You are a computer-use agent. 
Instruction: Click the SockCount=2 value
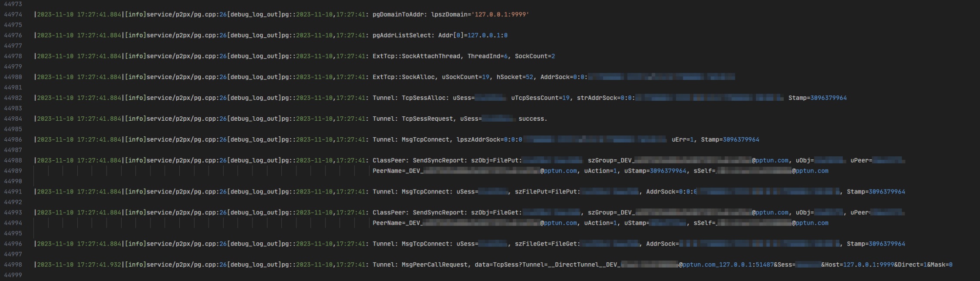[534, 56]
